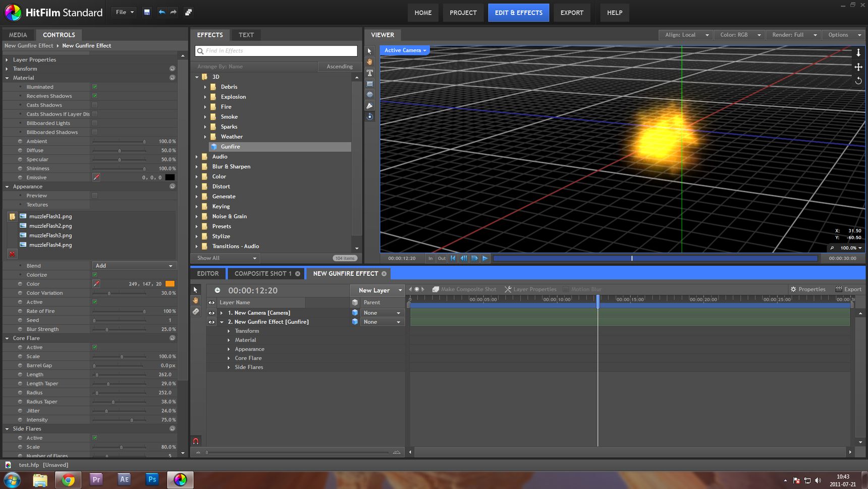Open Photoshop from the taskbar
This screenshot has height=489, width=868.
click(152, 479)
